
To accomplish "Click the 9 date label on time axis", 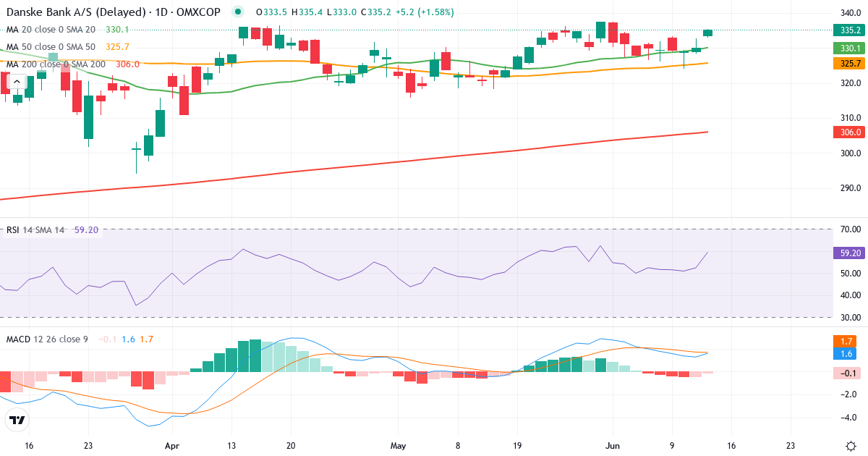I will tap(672, 446).
